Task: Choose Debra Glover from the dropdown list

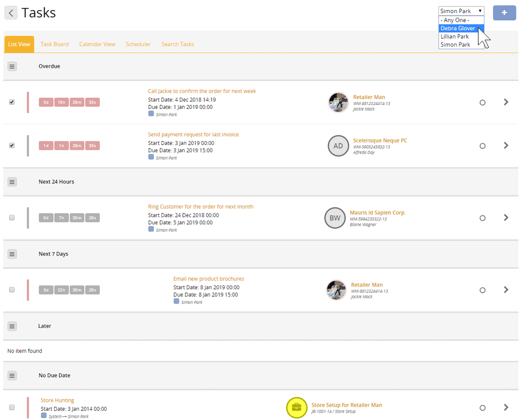Action: point(458,28)
